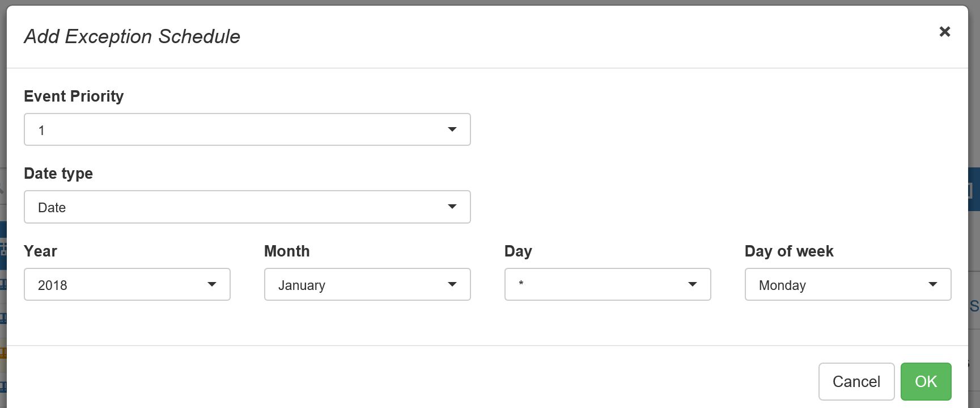Open the Date type dropdown
The height and width of the screenshot is (408, 980).
coord(247,207)
